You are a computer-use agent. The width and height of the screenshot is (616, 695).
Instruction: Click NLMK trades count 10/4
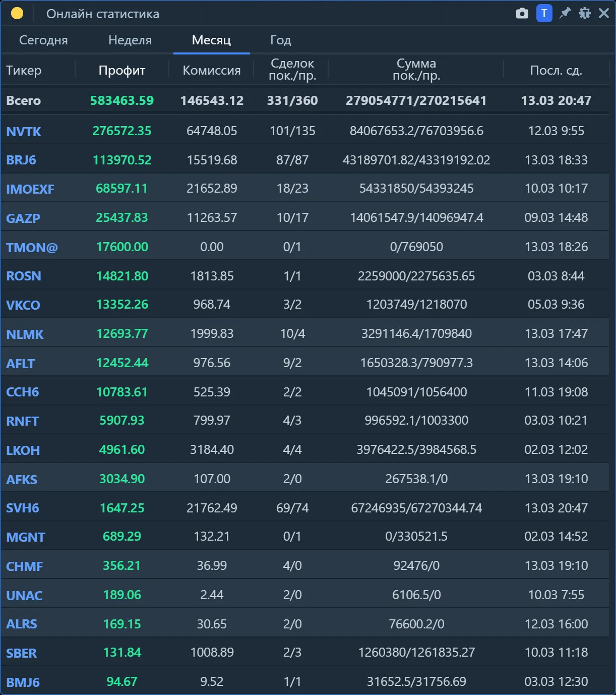(292, 333)
